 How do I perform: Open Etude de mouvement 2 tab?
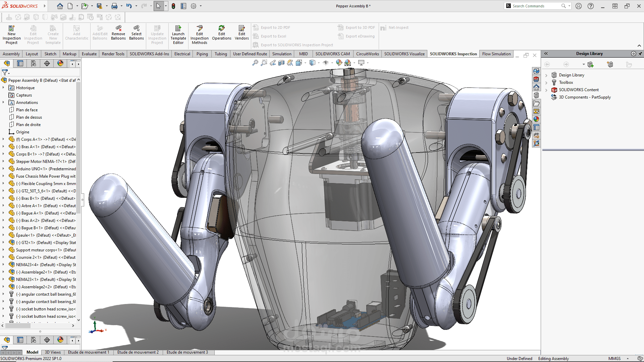138,352
